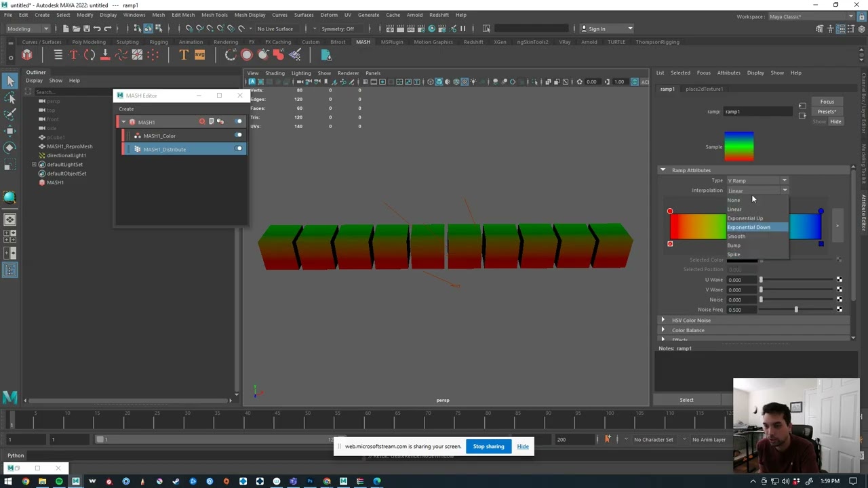Expand the HSV Color Noise section
Viewport: 868px width, 488px height.
pyautogui.click(x=663, y=320)
